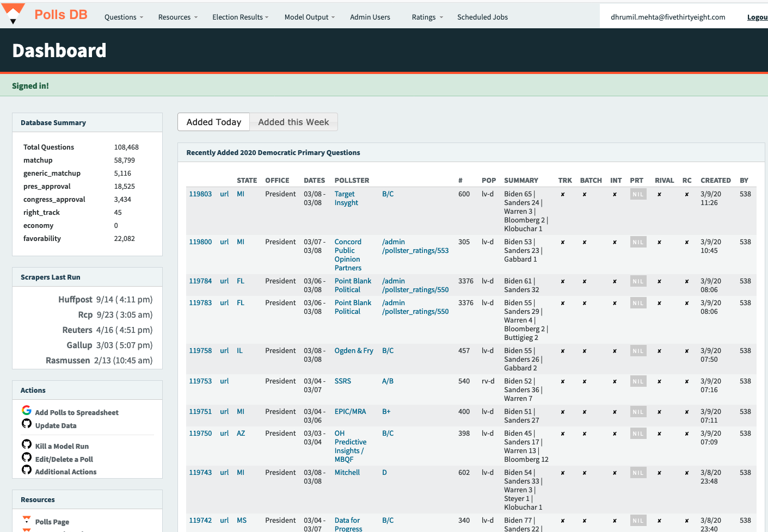768x532 pixels.
Task: Click the logged-in user email address
Action: coord(668,17)
